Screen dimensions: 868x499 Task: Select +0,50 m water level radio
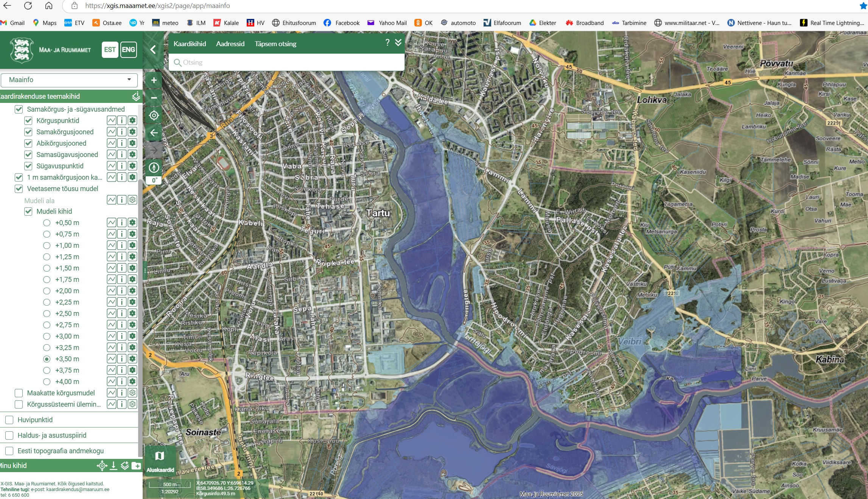(x=47, y=223)
